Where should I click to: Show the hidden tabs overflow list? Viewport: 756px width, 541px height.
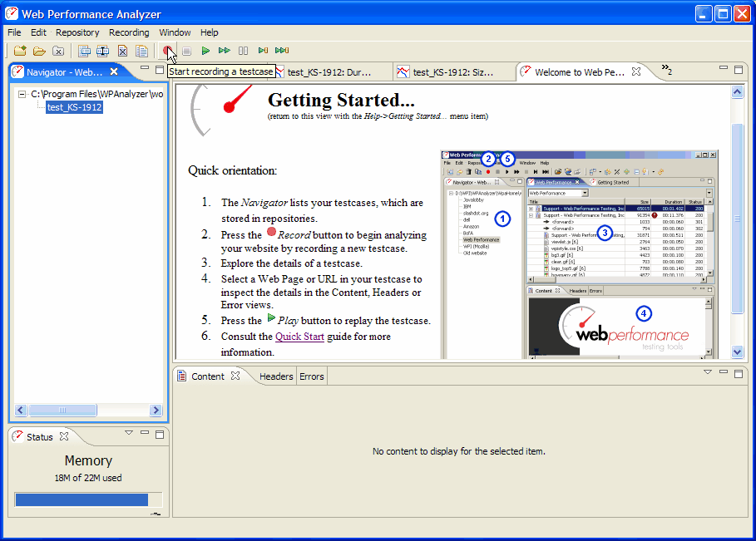[x=666, y=70]
